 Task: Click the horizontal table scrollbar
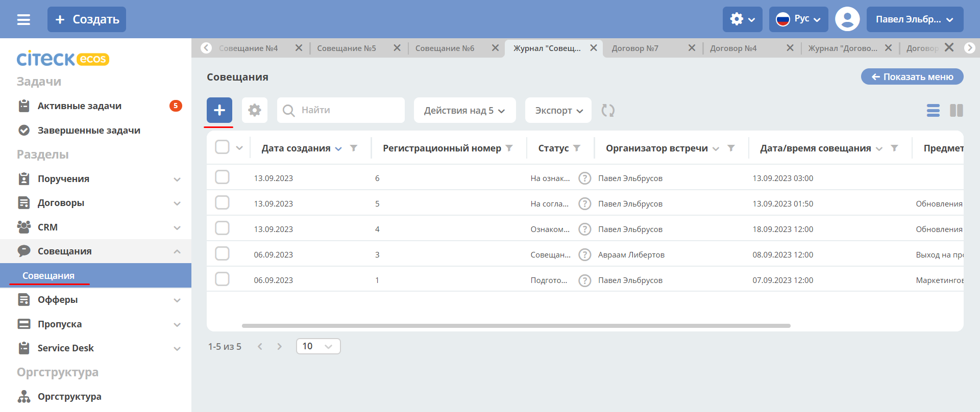pos(516,325)
